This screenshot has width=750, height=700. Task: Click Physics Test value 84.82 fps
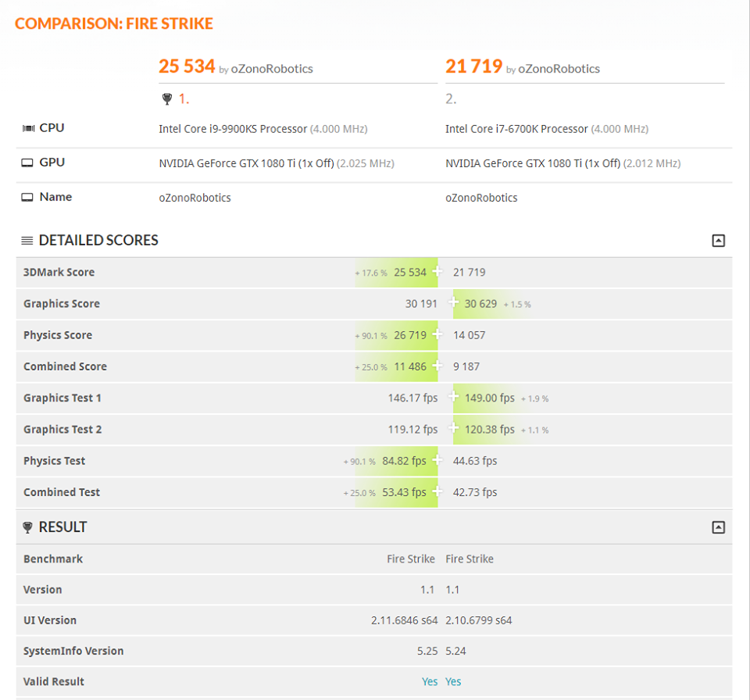pyautogui.click(x=404, y=461)
